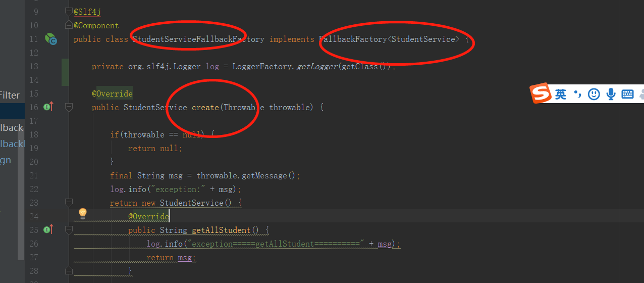Click the Filter label in the left panel
The image size is (644, 283).
click(10, 95)
